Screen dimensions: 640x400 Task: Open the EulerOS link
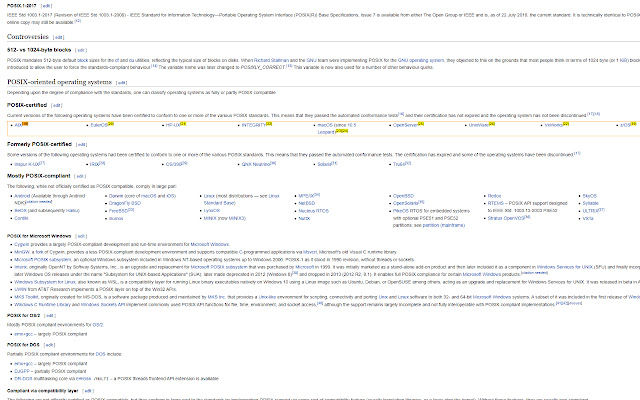[99, 125]
